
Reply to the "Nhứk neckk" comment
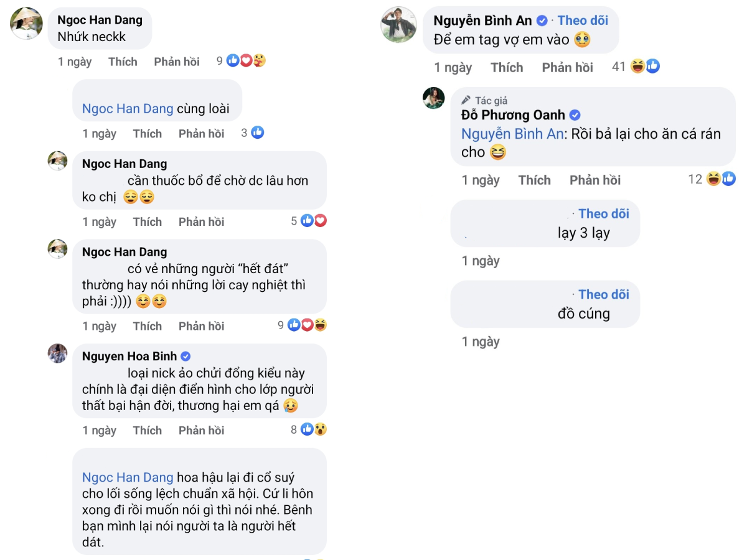(x=177, y=62)
